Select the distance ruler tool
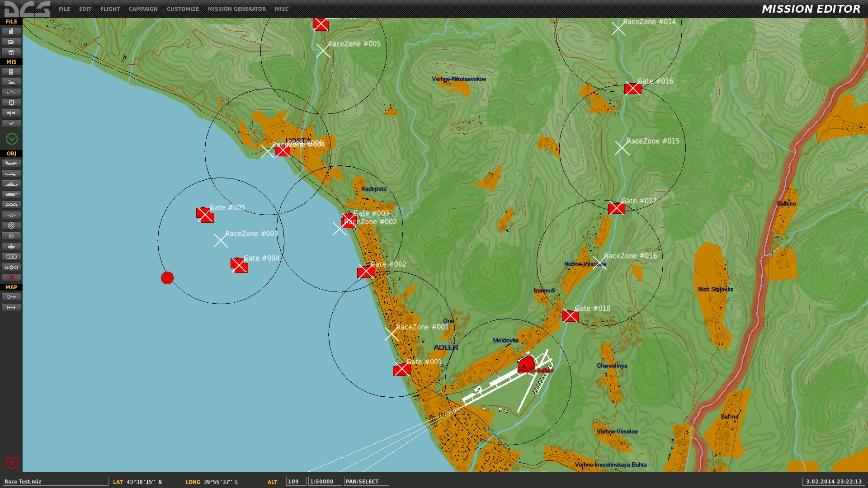Image resolution: width=868 pixels, height=488 pixels. (x=11, y=307)
